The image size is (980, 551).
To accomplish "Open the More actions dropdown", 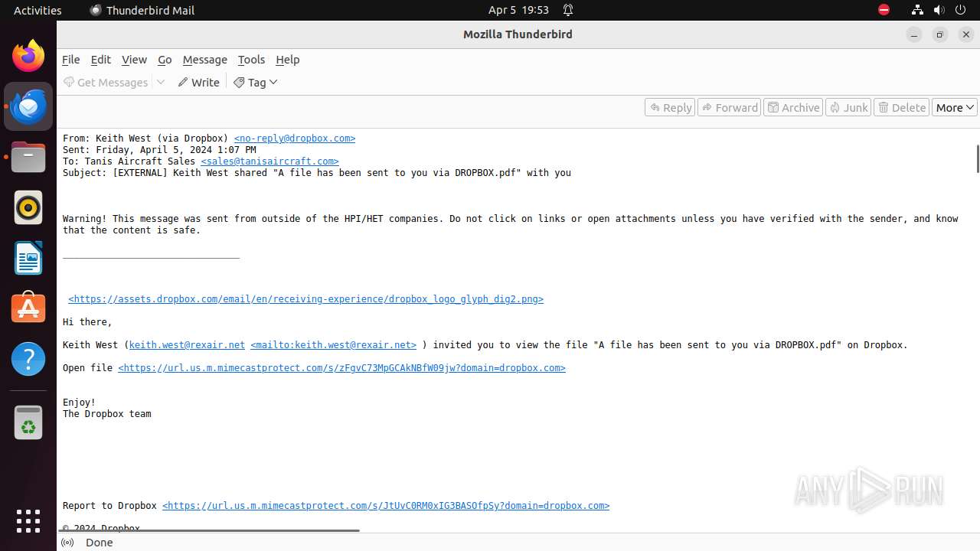I will click(954, 107).
